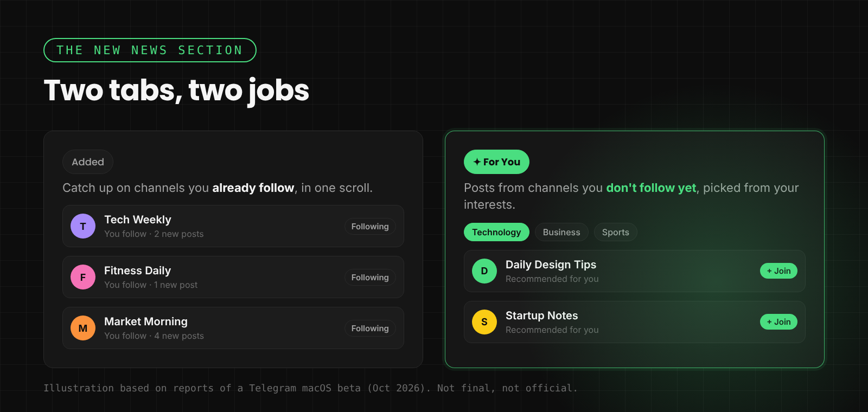Viewport: 868px width, 412px height.
Task: Click 'You follow · 2 new posts' text
Action: click(x=154, y=234)
